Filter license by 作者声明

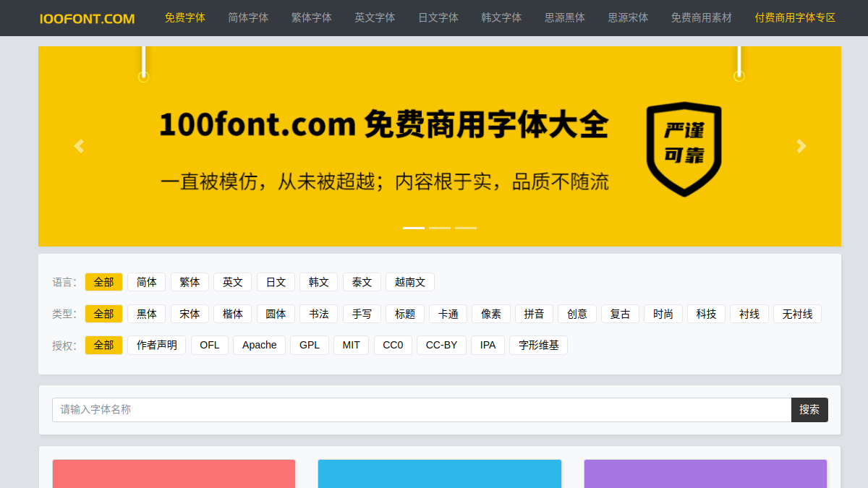(157, 345)
